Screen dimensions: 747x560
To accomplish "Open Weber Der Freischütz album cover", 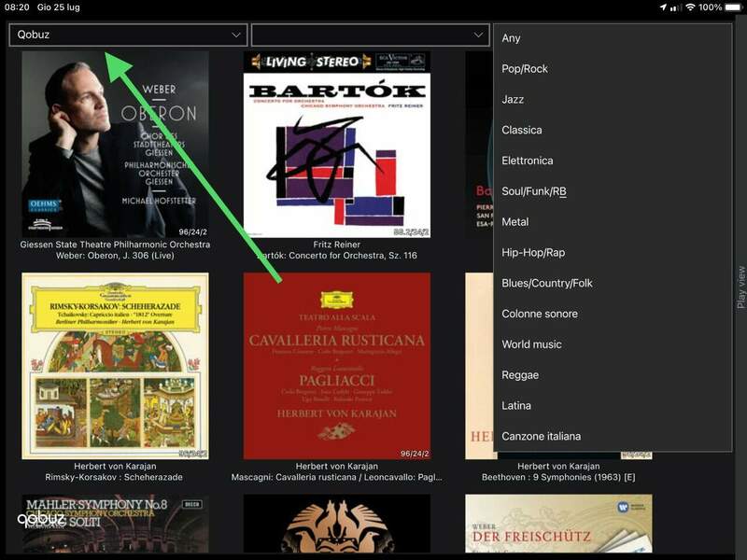I will coord(558,524).
